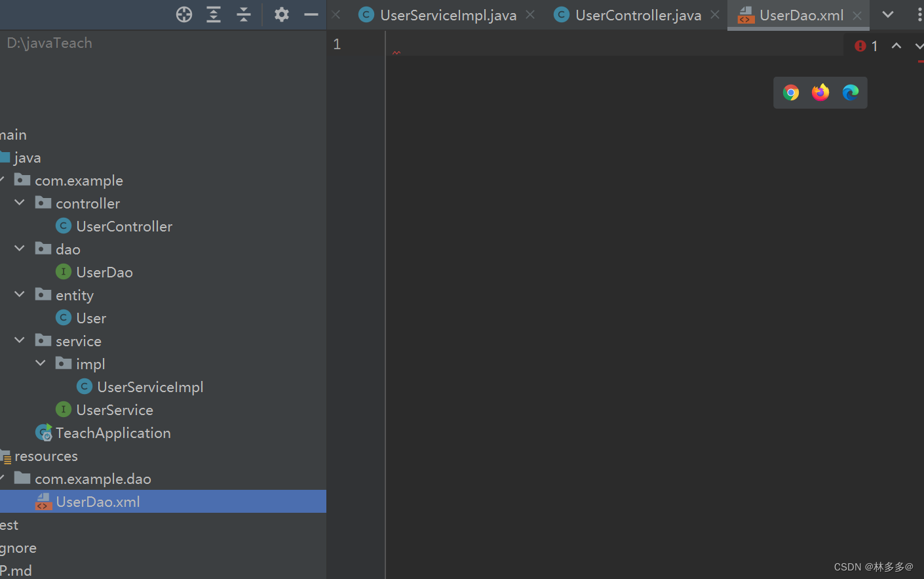The width and height of the screenshot is (924, 579).
Task: Select the User entity class
Action: 90,317
